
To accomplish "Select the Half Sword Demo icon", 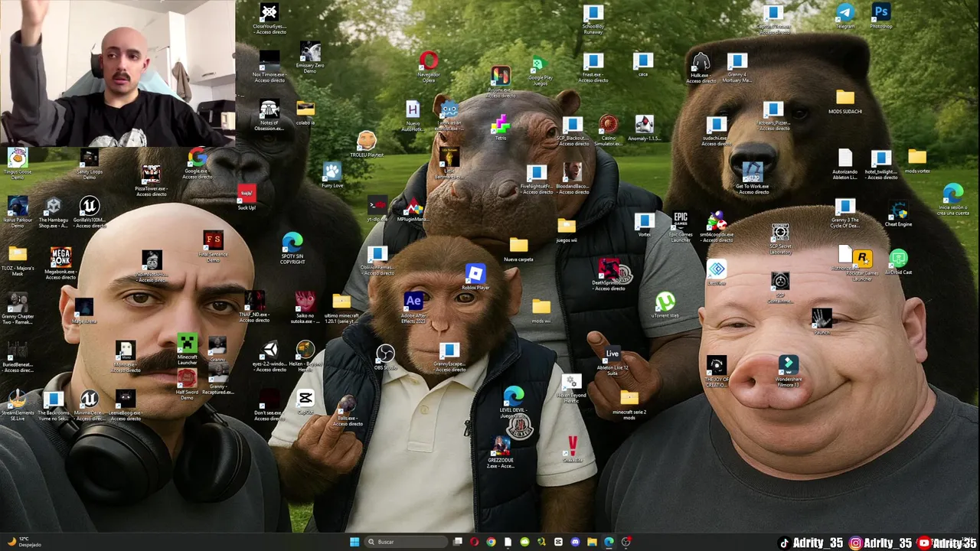I will click(x=188, y=385).
